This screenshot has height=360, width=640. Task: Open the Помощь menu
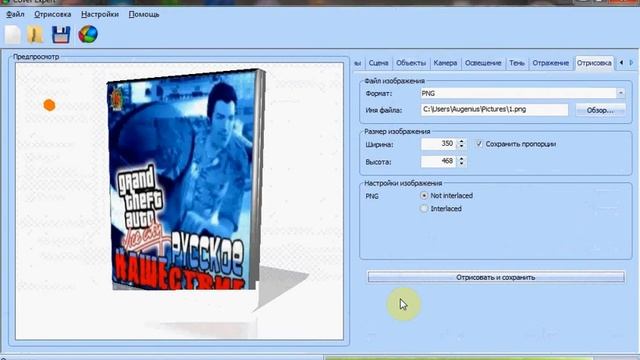click(x=144, y=14)
